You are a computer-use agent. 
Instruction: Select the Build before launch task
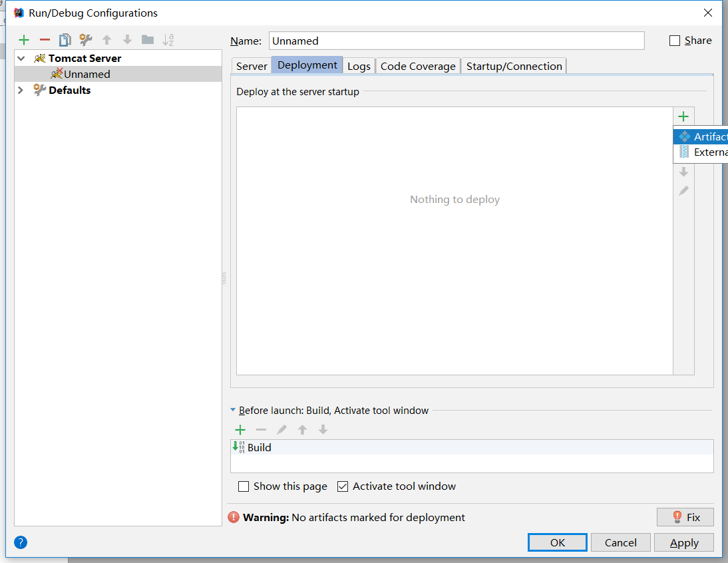pos(472,447)
